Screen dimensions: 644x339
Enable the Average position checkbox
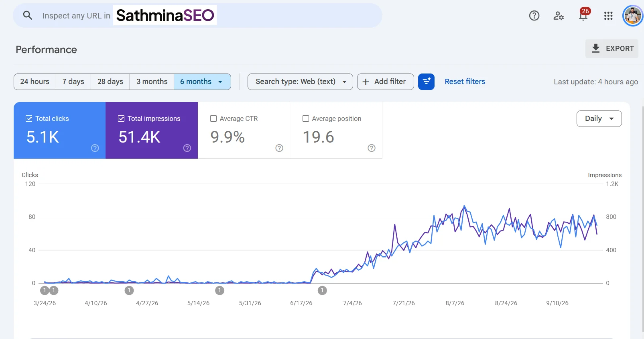pos(306,118)
